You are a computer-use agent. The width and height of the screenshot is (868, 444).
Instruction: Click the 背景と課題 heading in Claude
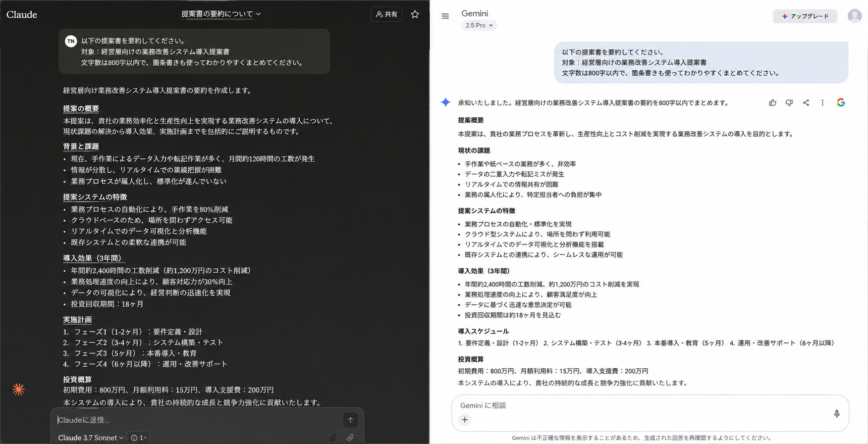click(81, 147)
